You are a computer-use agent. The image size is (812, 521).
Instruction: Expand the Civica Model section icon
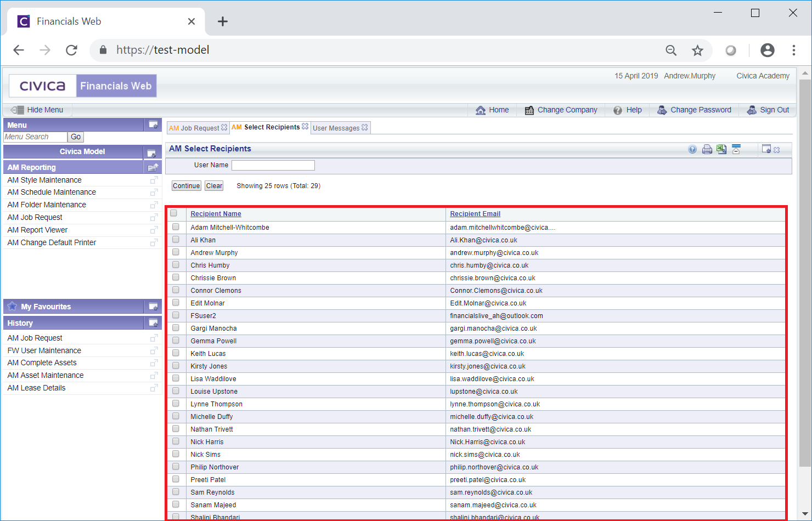(151, 153)
